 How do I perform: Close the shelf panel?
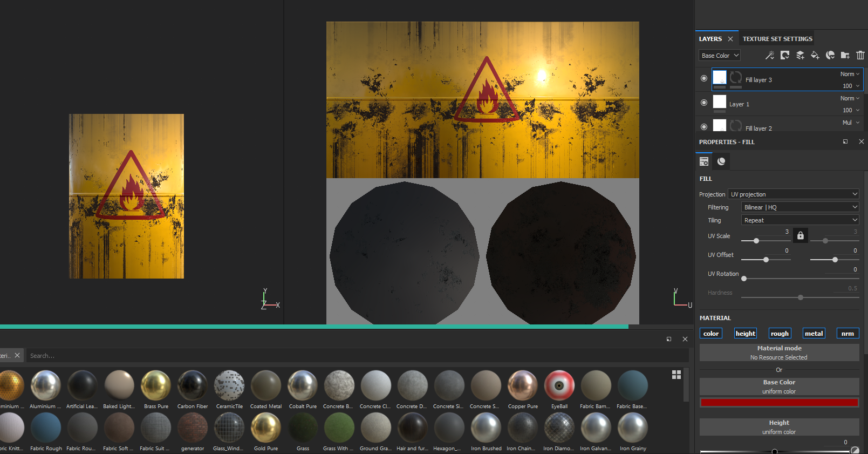point(685,339)
